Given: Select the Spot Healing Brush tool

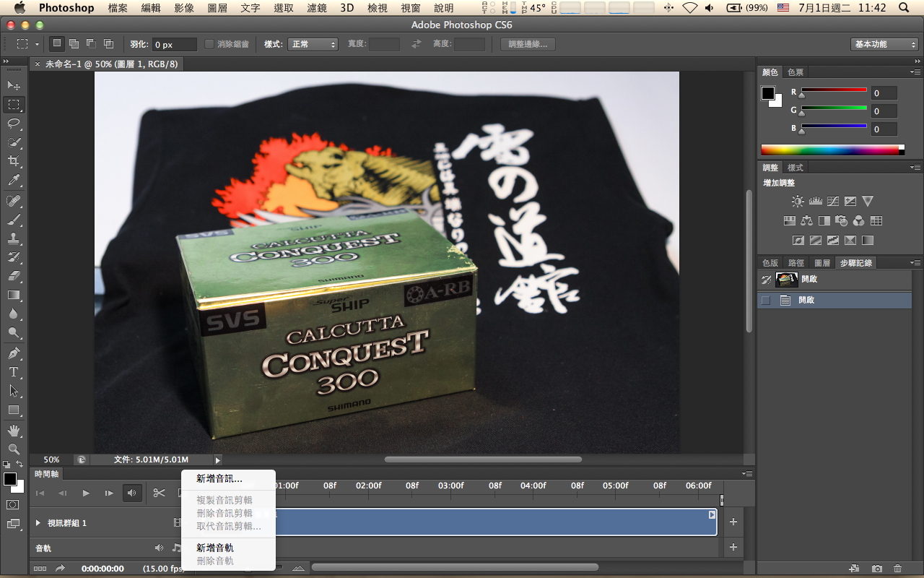Looking at the screenshot, I should coord(14,200).
